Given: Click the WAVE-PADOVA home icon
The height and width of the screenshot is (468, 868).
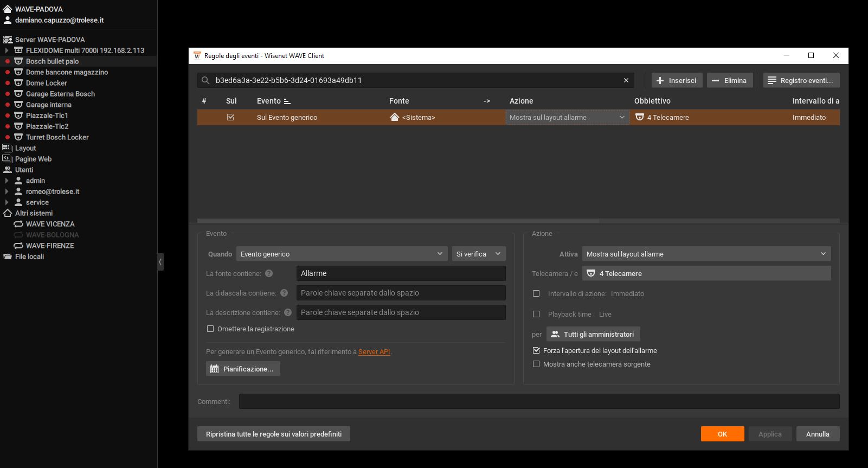Looking at the screenshot, I should tap(8, 9).
